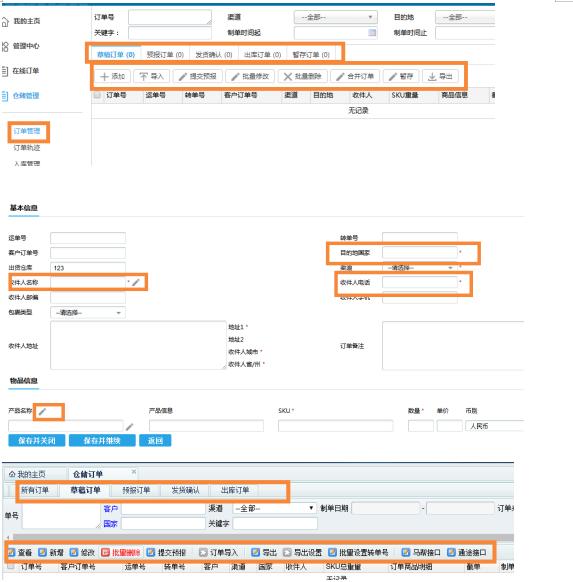Click 导出设置 in the bottom toolbar
This screenshot has height=582, width=573.
click(302, 552)
